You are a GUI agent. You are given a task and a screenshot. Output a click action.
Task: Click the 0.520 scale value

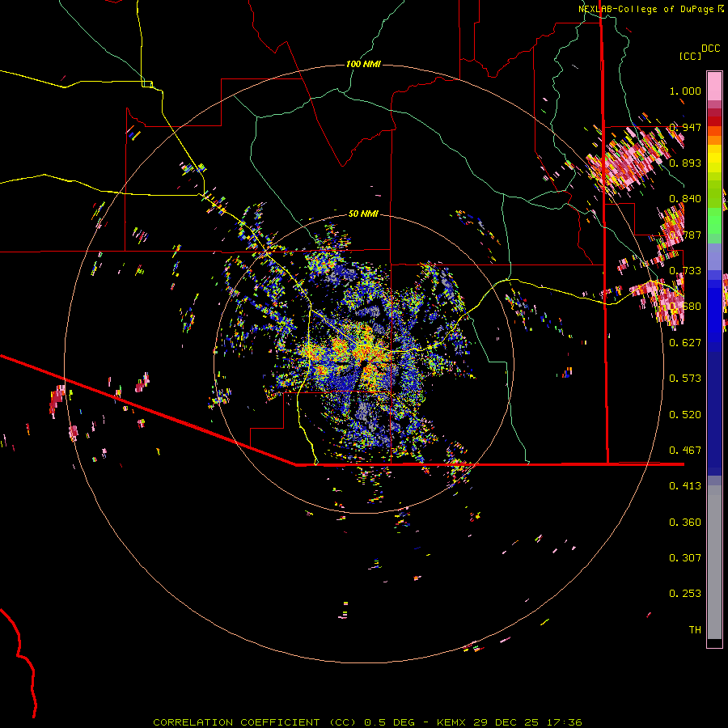click(685, 415)
